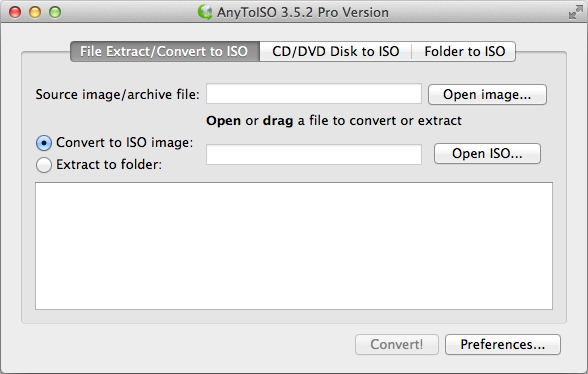Focus the Source image/archive file field

tap(314, 94)
